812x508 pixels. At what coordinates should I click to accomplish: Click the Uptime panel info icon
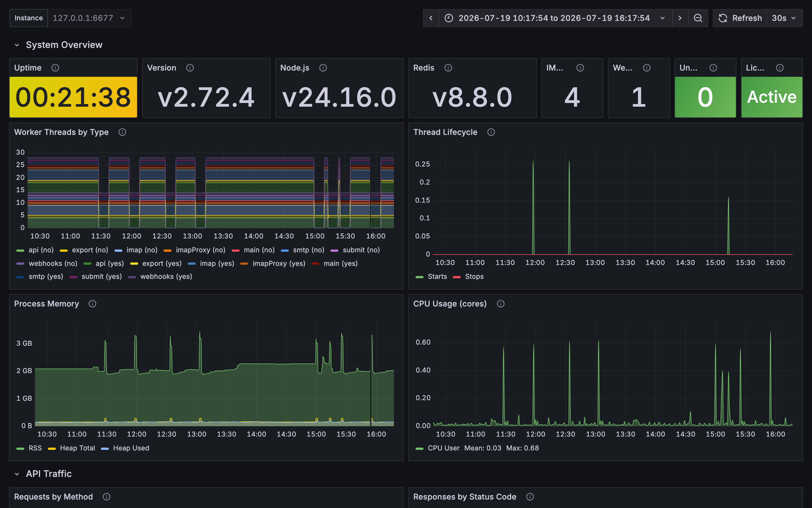pyautogui.click(x=55, y=68)
